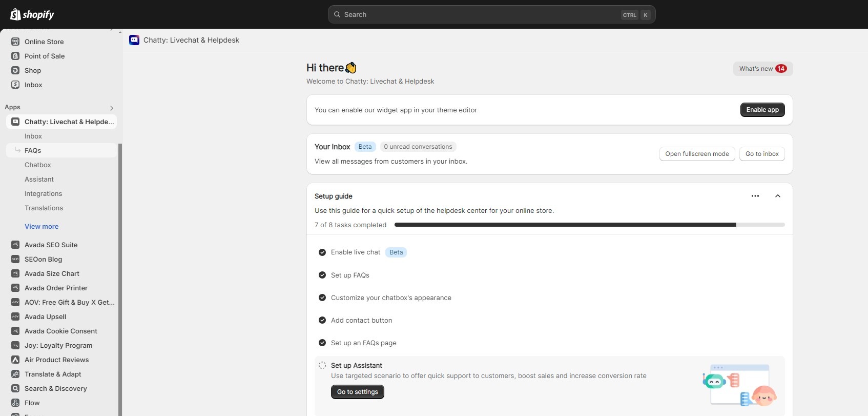Open the FAQs submenu item

33,150
